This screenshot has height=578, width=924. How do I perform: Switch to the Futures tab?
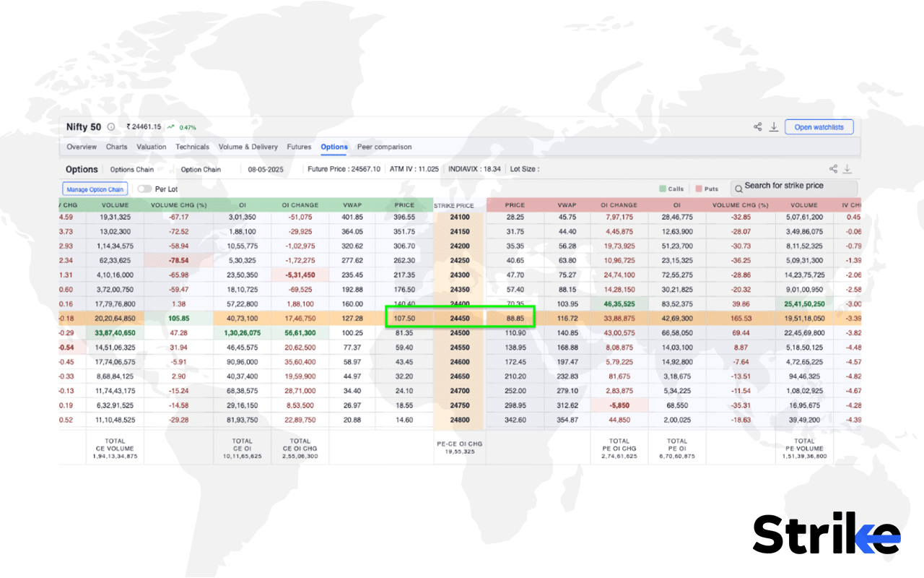299,147
